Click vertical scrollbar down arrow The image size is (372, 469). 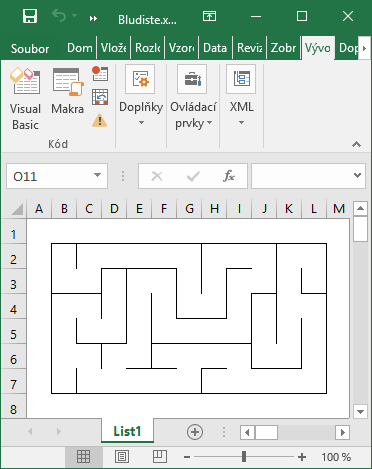[x=360, y=411]
